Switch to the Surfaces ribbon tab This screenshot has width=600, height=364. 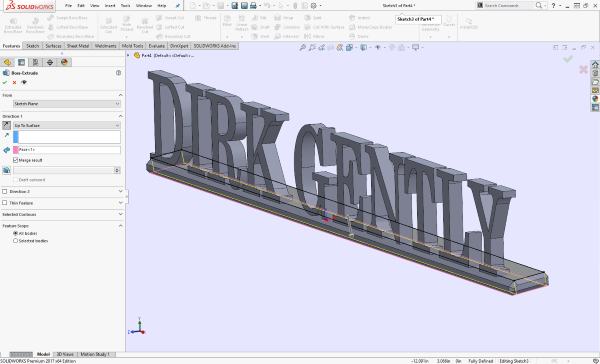[x=53, y=46]
